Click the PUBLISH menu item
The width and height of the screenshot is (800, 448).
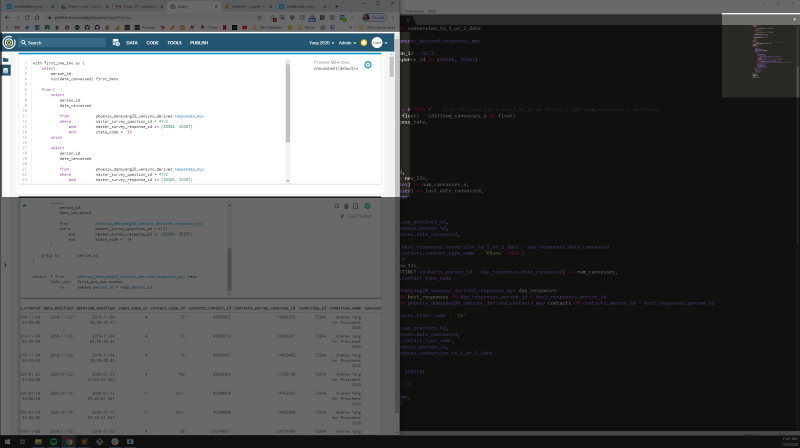[199, 43]
